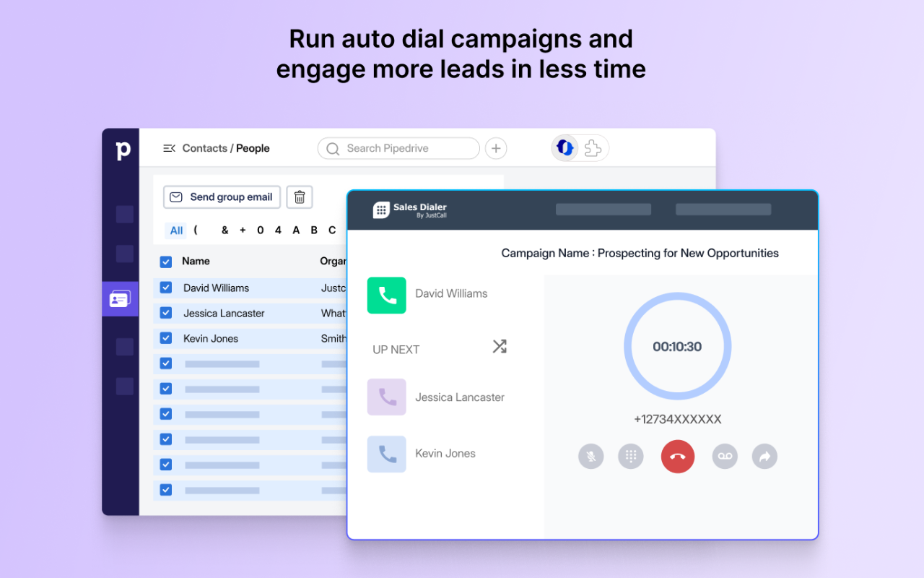This screenshot has height=578, width=924.
Task: End the active call
Action: pos(678,456)
